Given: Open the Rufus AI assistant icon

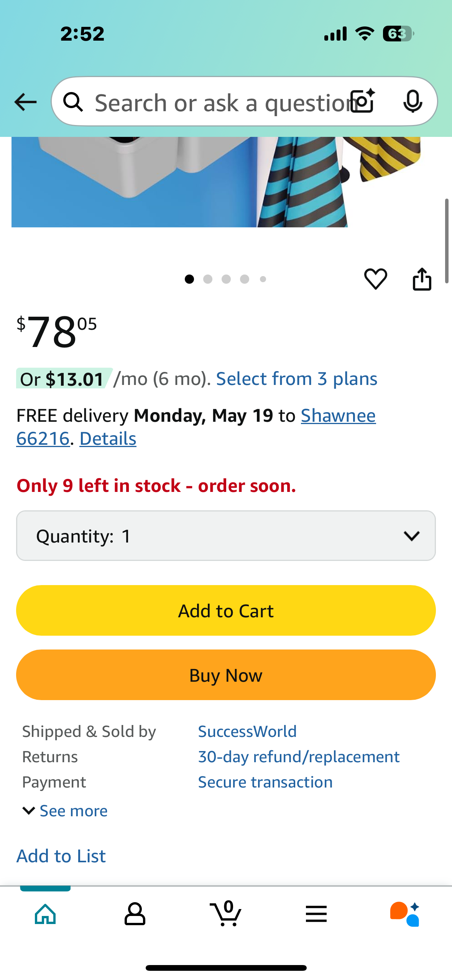Looking at the screenshot, I should 405,914.
